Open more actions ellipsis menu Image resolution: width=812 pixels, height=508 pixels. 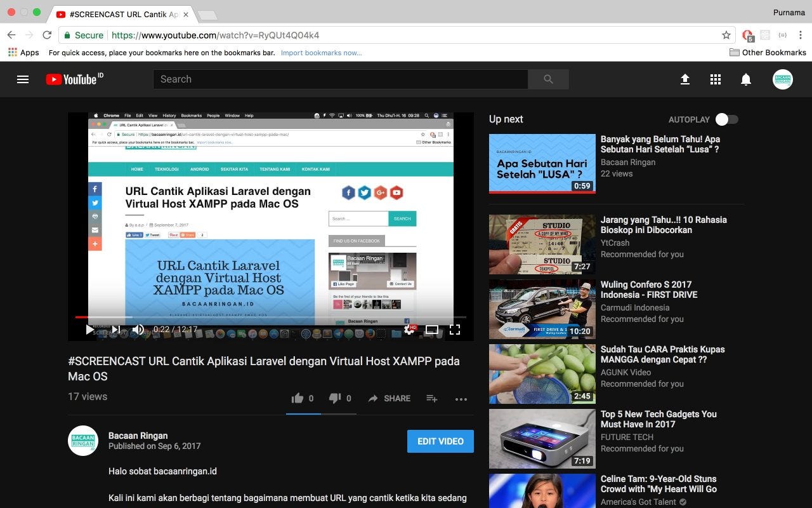pyautogui.click(x=461, y=399)
